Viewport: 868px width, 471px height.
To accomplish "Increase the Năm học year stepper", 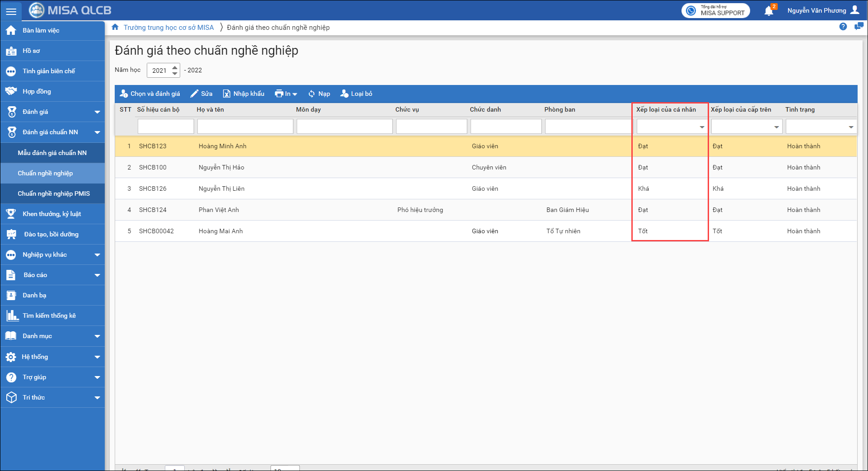I will point(175,67).
